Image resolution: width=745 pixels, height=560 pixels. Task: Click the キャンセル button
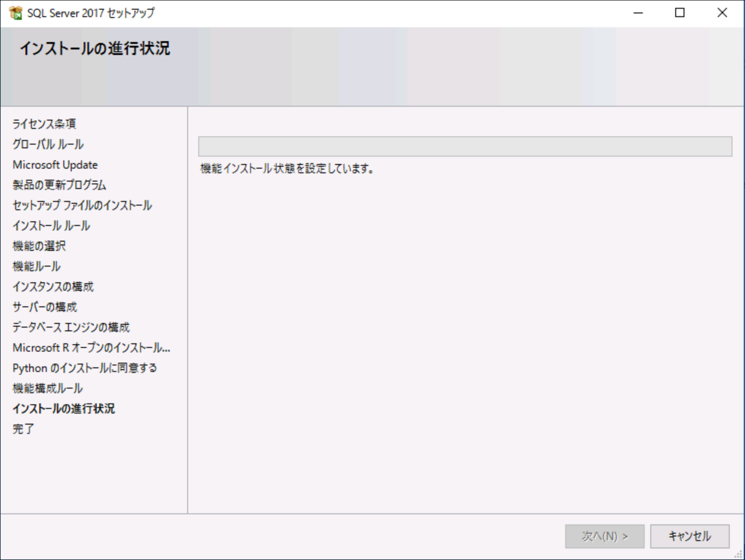(690, 536)
